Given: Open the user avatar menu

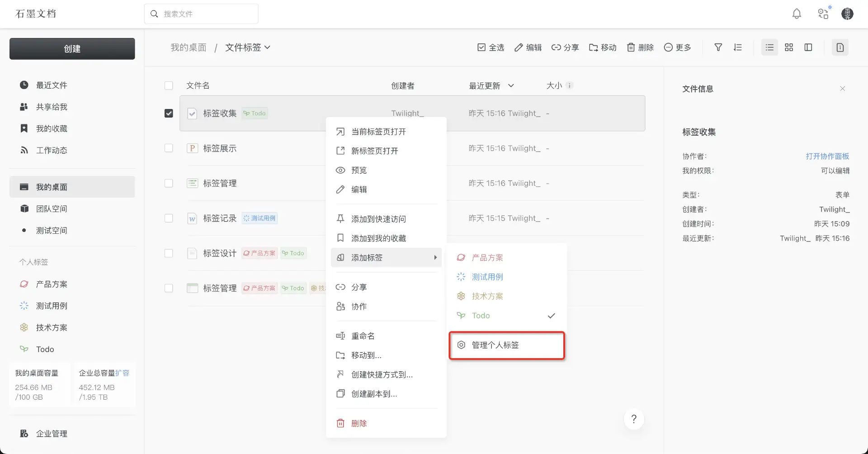Looking at the screenshot, I should pyautogui.click(x=847, y=14).
